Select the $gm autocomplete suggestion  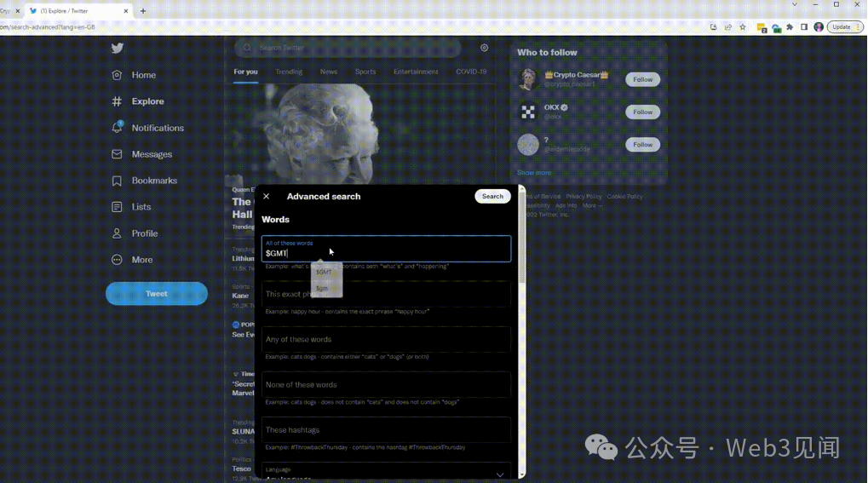coord(322,288)
